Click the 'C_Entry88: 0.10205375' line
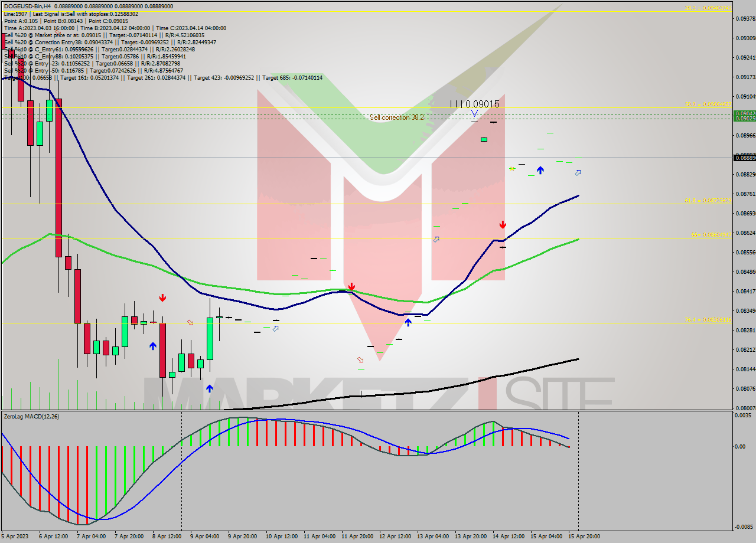The height and width of the screenshot is (543, 756). pyautogui.click(x=96, y=56)
